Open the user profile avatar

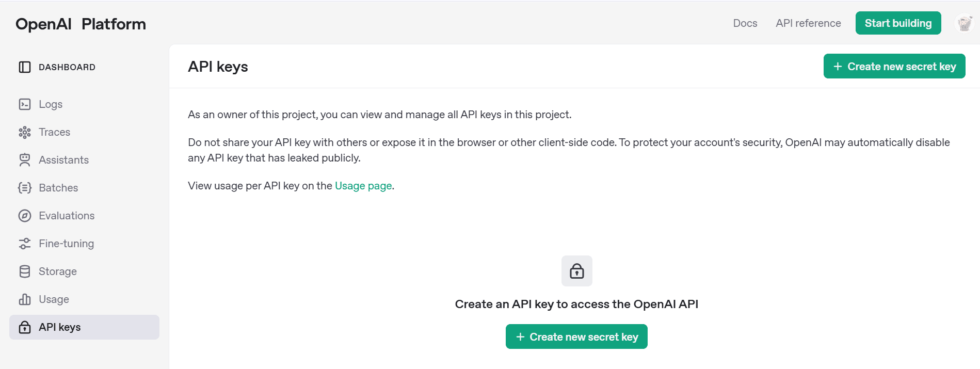(x=965, y=23)
